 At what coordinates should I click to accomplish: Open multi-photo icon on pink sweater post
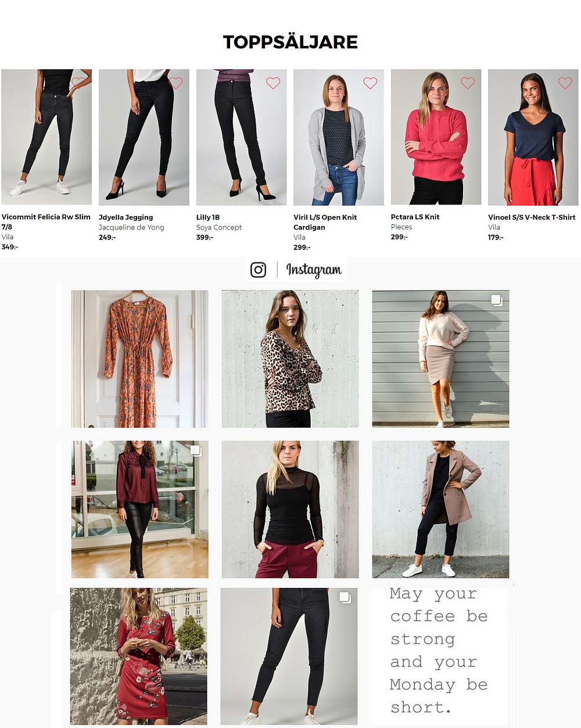[496, 300]
